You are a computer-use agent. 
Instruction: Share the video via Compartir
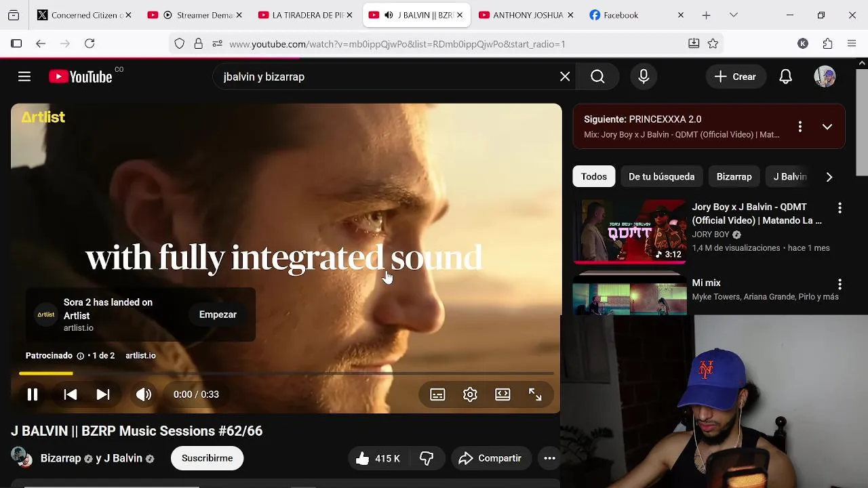coord(491,459)
